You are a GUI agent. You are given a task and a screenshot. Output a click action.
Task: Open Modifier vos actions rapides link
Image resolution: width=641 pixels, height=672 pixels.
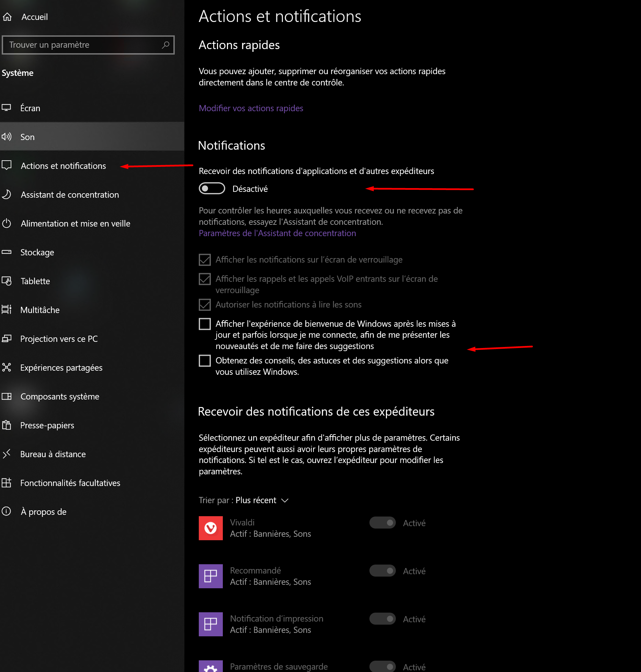pyautogui.click(x=251, y=108)
